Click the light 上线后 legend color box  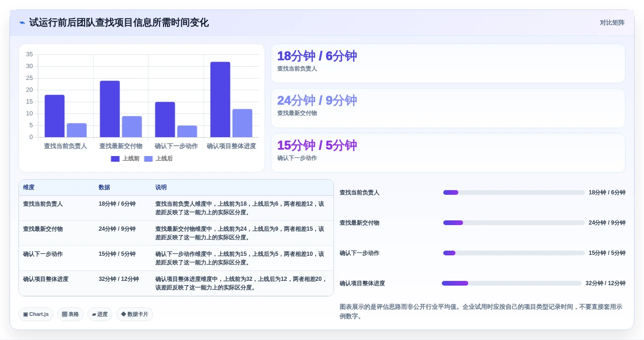point(148,159)
